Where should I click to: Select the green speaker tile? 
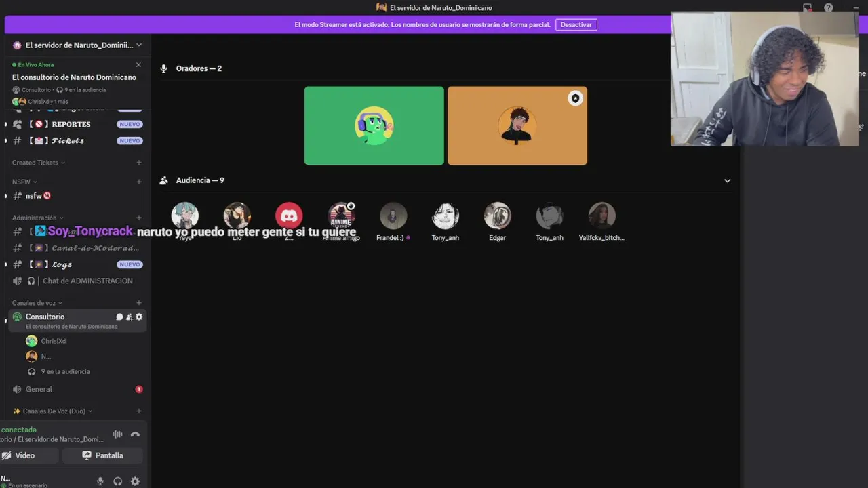tap(374, 125)
